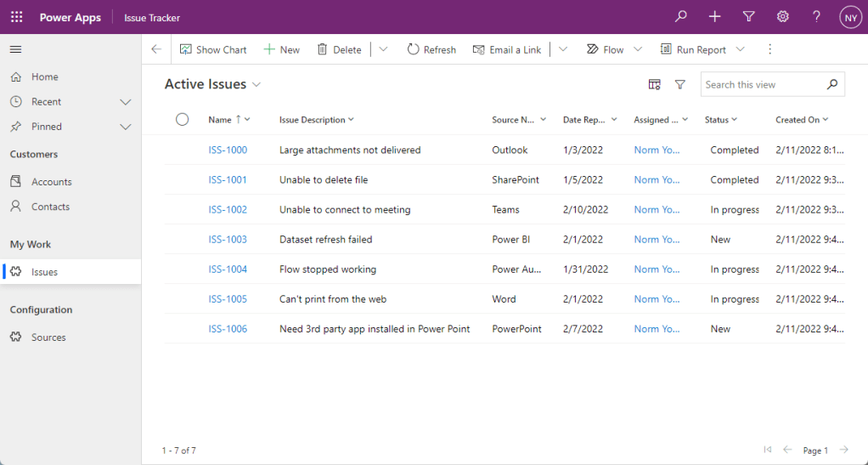868x465 pixels.
Task: Click into the Search this view box
Action: click(762, 85)
